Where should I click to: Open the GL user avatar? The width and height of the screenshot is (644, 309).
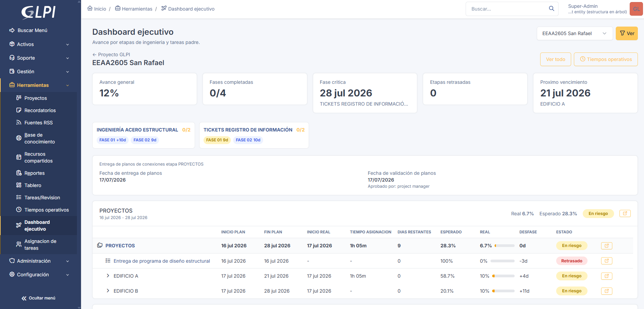[x=636, y=9]
